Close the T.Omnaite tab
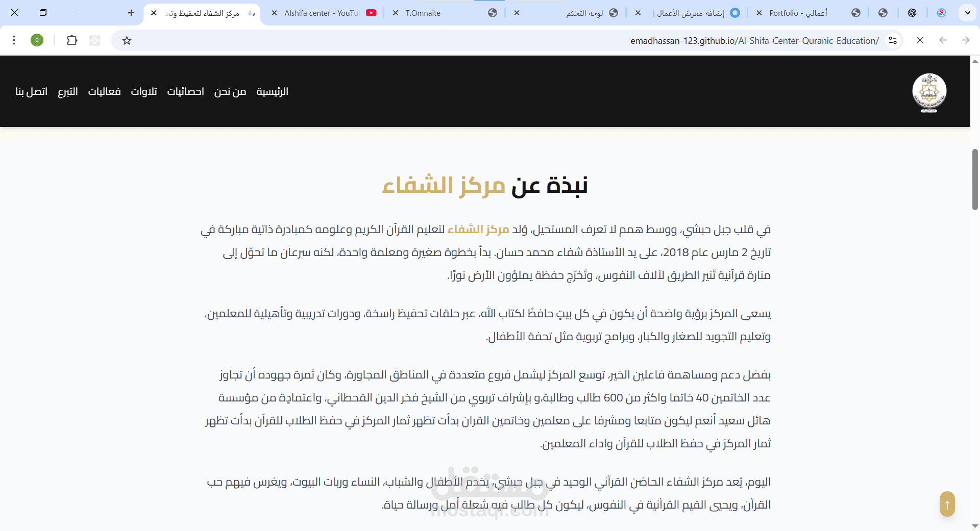 point(396,13)
